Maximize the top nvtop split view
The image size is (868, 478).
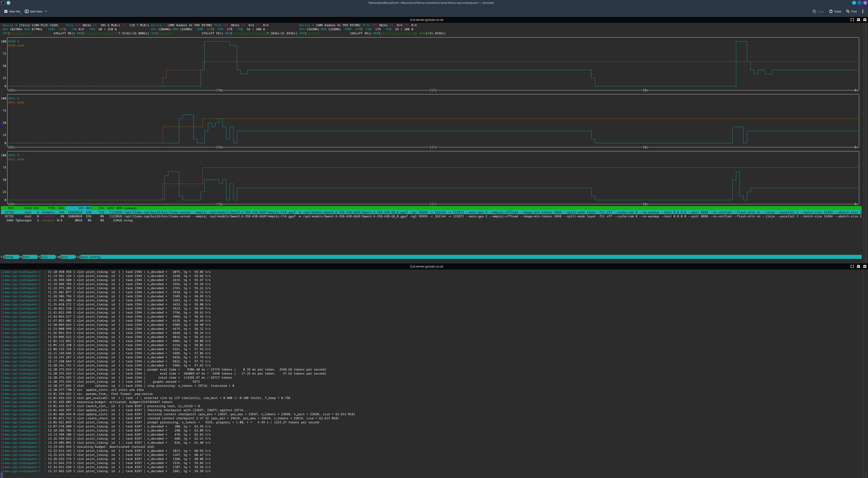852,19
